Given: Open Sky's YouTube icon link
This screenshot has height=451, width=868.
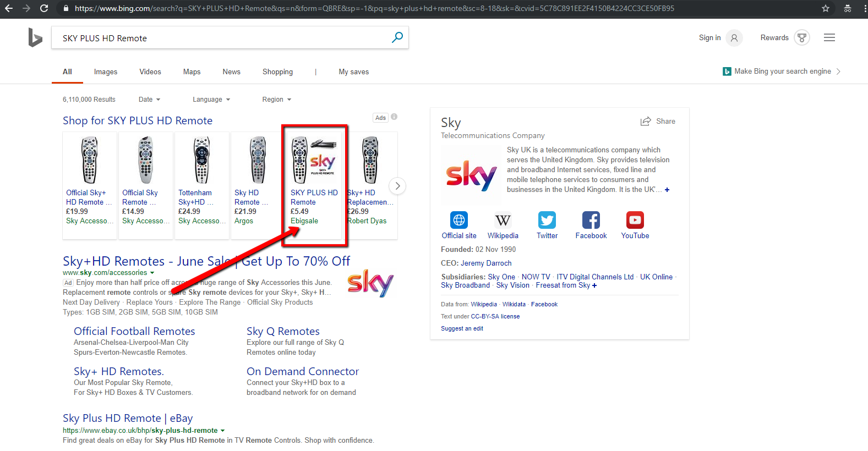Looking at the screenshot, I should pos(635,221).
